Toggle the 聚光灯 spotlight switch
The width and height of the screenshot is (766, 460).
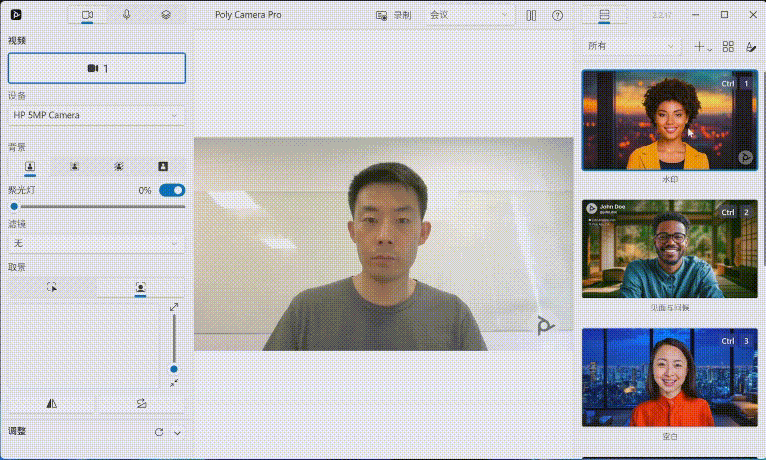(171, 190)
